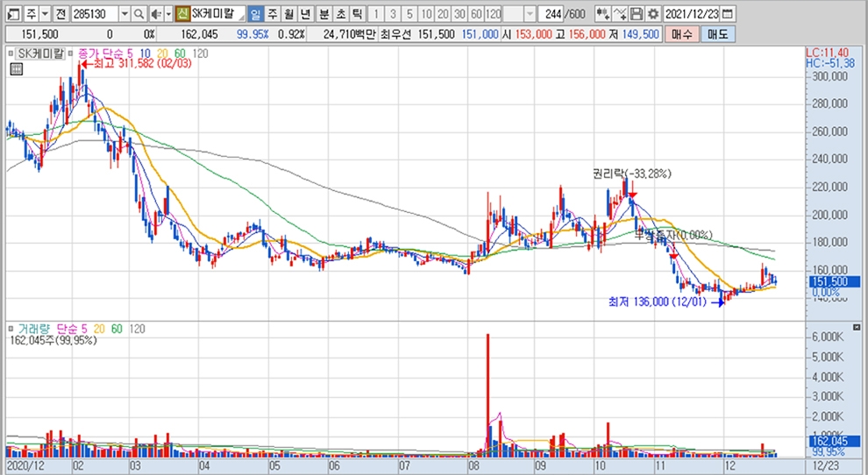This screenshot has height=475, width=868.
Task: Open the 주 market type dropdown arrow
Action: [45, 14]
